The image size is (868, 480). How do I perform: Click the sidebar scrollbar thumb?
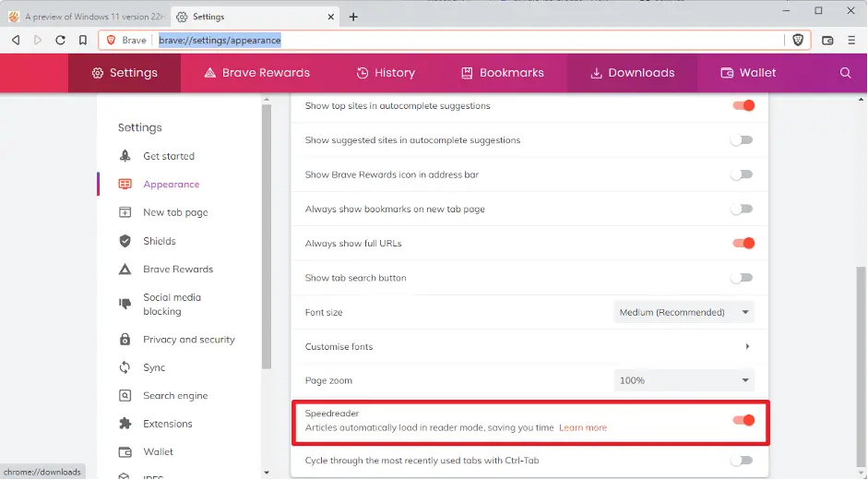(267, 236)
